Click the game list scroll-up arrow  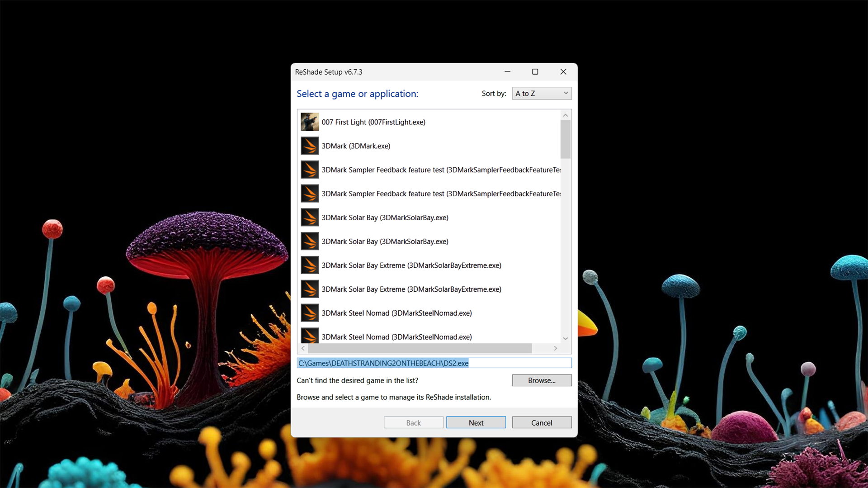click(x=566, y=115)
